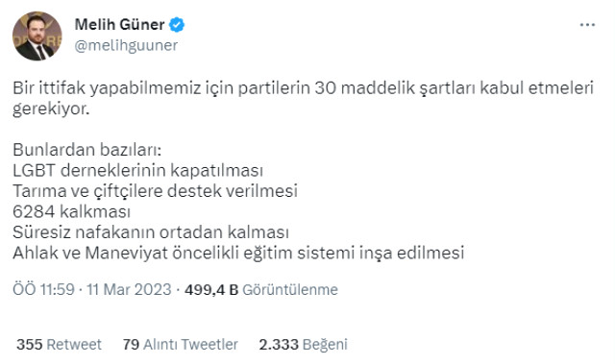
Task: Visit the @melihguuner handle link
Action: [126, 45]
